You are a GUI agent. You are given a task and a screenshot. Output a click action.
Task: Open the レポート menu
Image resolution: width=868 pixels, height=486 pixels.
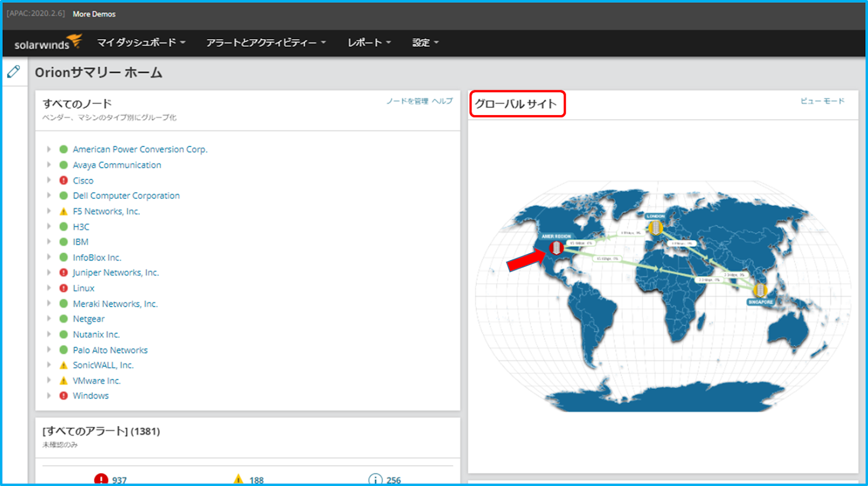tap(369, 42)
